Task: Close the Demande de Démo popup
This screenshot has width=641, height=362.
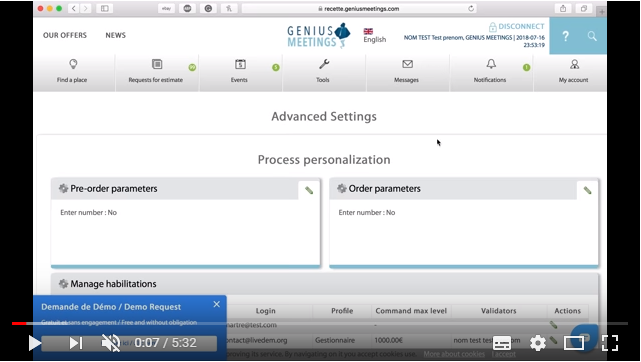Action: (217, 304)
